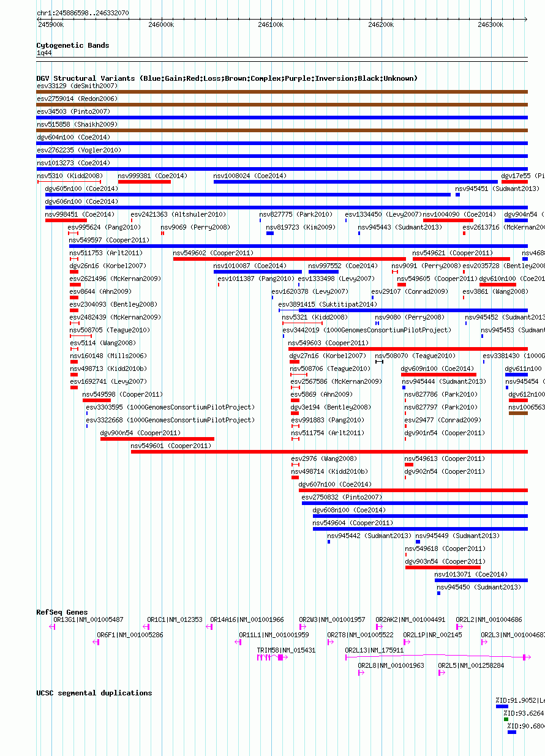Select the red nsv549602 (Cooper2011) loss bar
Screen dimensions: 545x756
290,259
